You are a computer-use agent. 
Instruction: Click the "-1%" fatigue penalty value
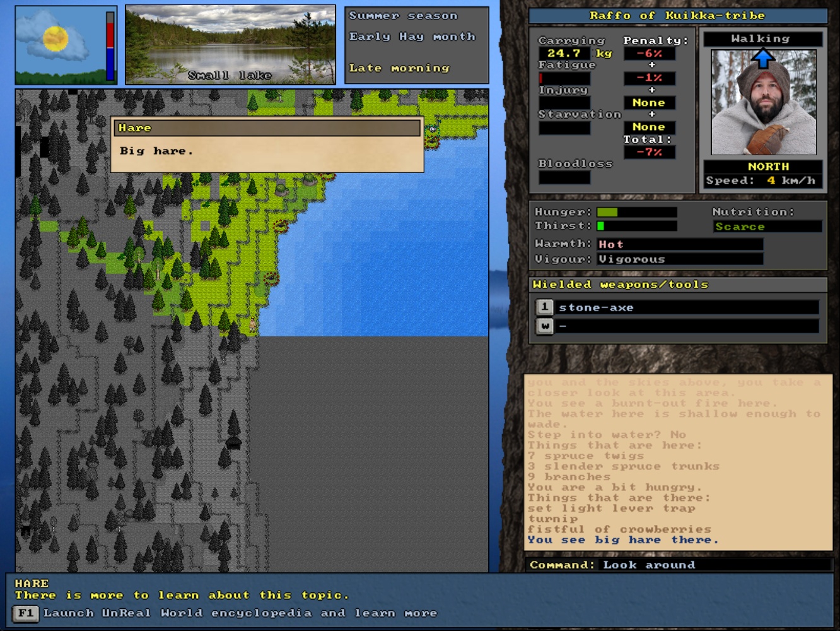649,78
